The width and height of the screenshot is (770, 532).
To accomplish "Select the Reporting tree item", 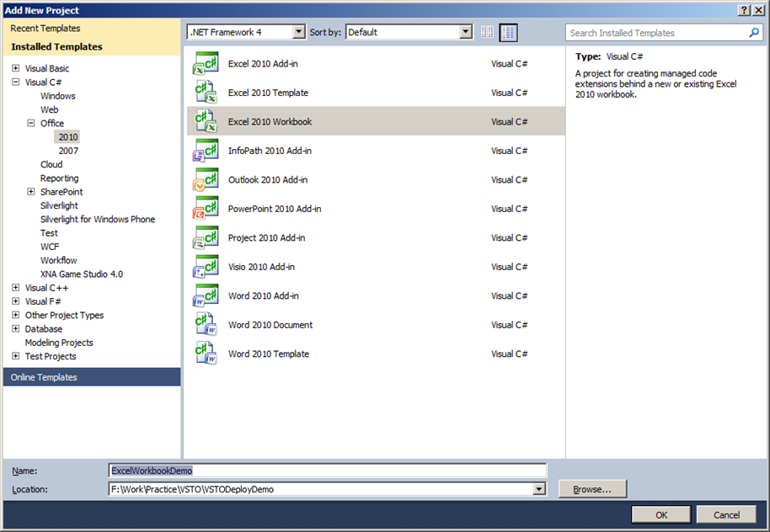I will [60, 178].
